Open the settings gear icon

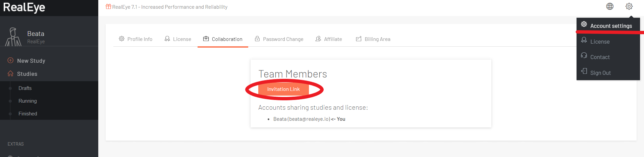tap(629, 6)
